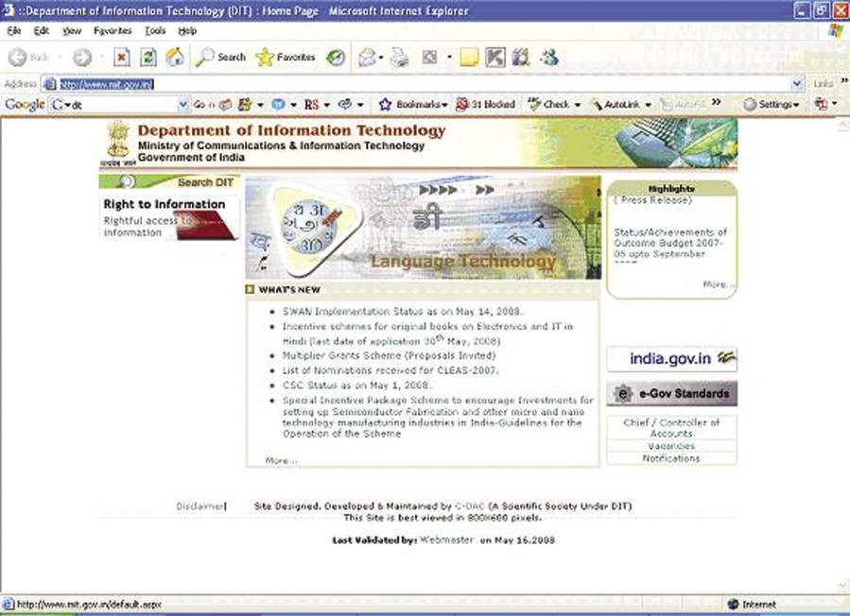Click the Webmaster link in footer
Image resolution: width=850 pixels, height=616 pixels.
point(446,540)
